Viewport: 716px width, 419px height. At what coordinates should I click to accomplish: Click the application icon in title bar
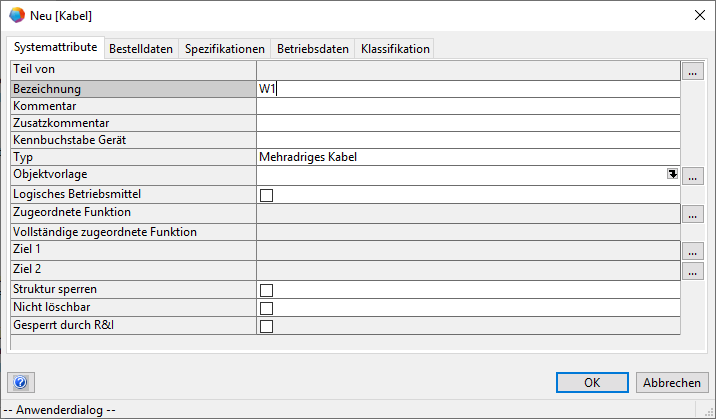point(15,14)
